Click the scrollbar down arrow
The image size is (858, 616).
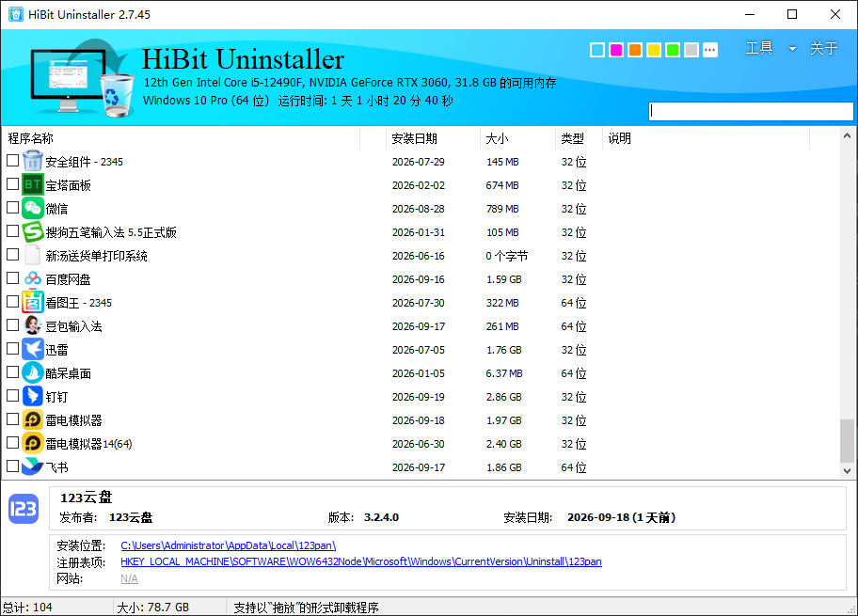pos(847,470)
